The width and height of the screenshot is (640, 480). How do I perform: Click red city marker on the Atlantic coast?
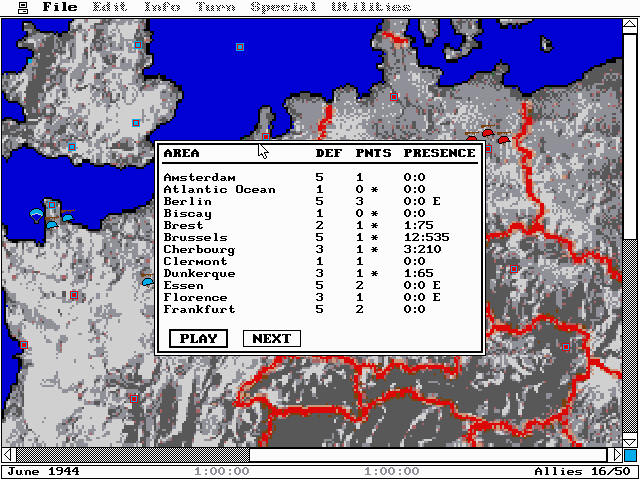click(24, 345)
